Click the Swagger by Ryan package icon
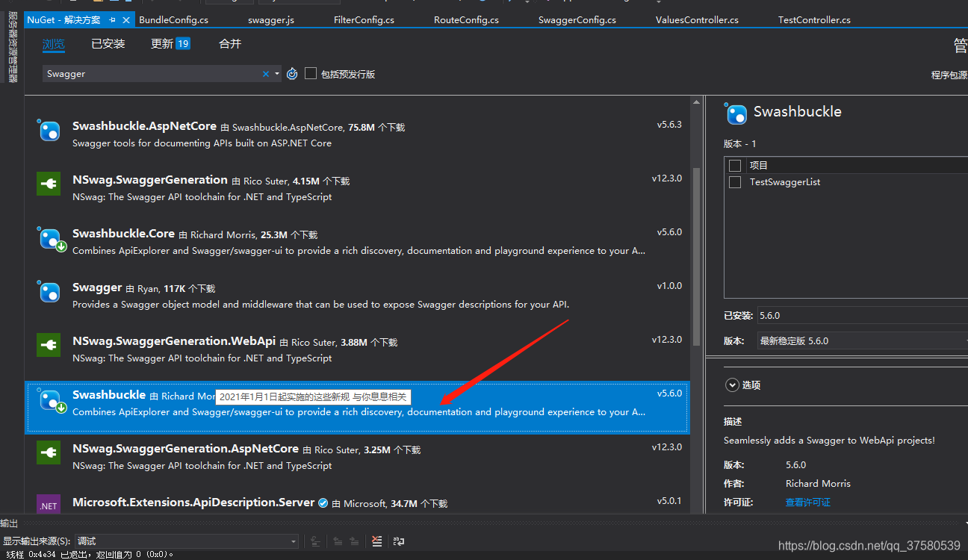The width and height of the screenshot is (968, 560). [x=49, y=292]
